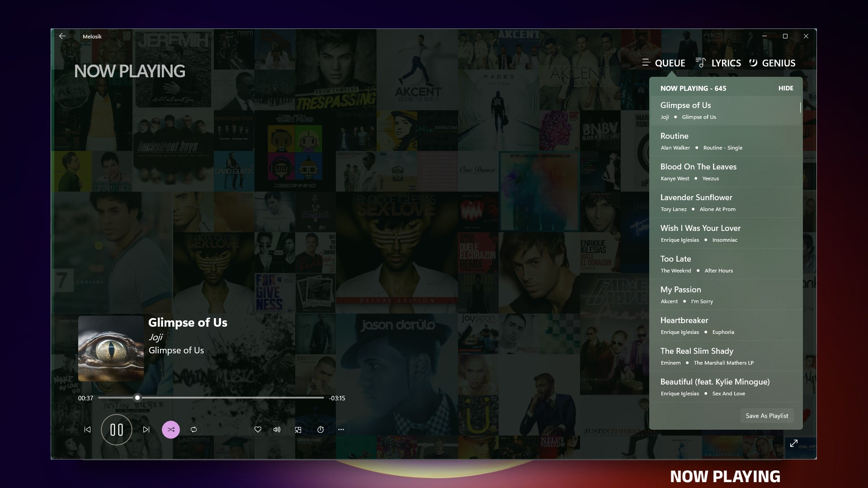Click the Glimpse of Us album art thumbnail

point(111,348)
